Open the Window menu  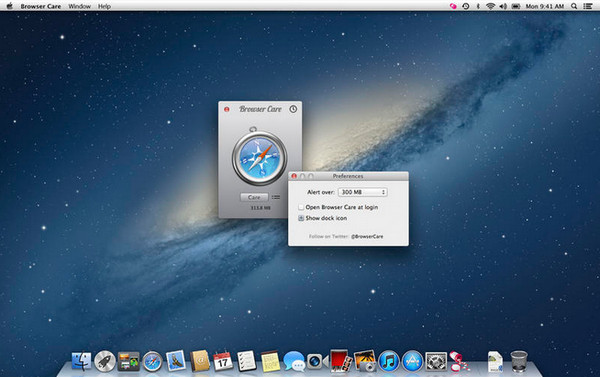(80, 6)
